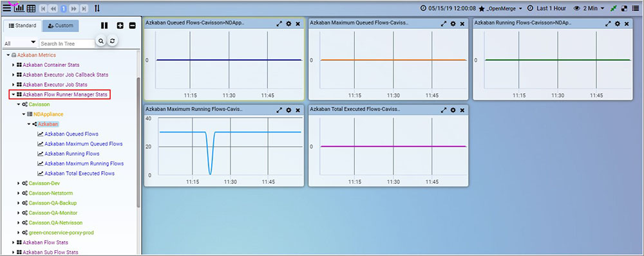The height and width of the screenshot is (256, 644).
Task: Open the _OpenMerge favorites dropdown
Action: point(500,8)
